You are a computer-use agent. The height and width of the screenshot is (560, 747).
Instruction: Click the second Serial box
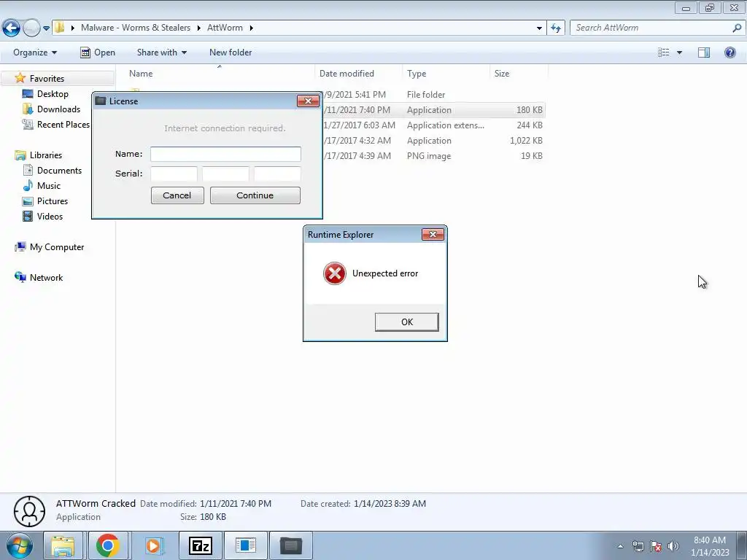[x=225, y=174]
